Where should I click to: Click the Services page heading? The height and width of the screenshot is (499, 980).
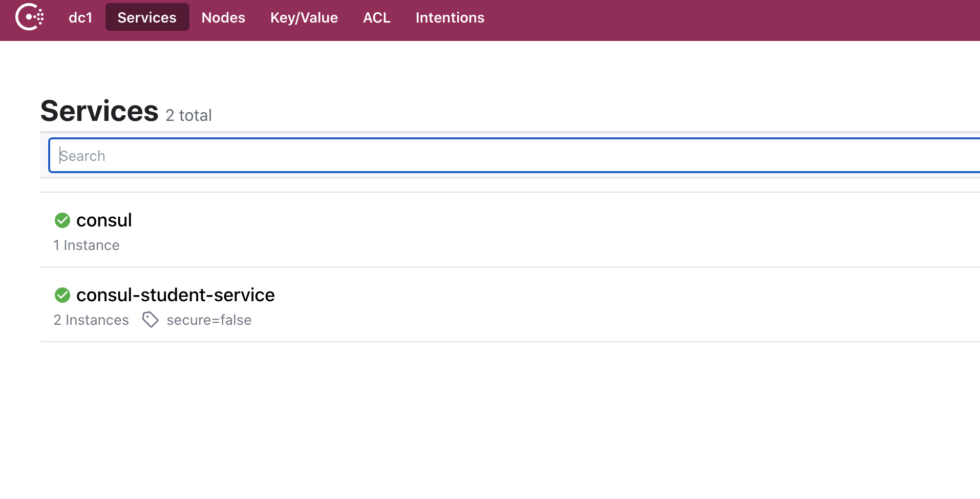pyautogui.click(x=99, y=111)
